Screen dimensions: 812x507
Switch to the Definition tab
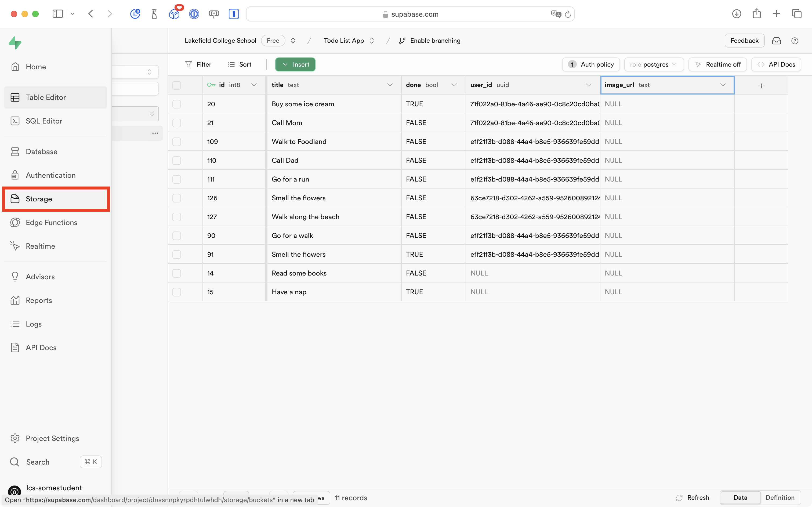coord(780,498)
